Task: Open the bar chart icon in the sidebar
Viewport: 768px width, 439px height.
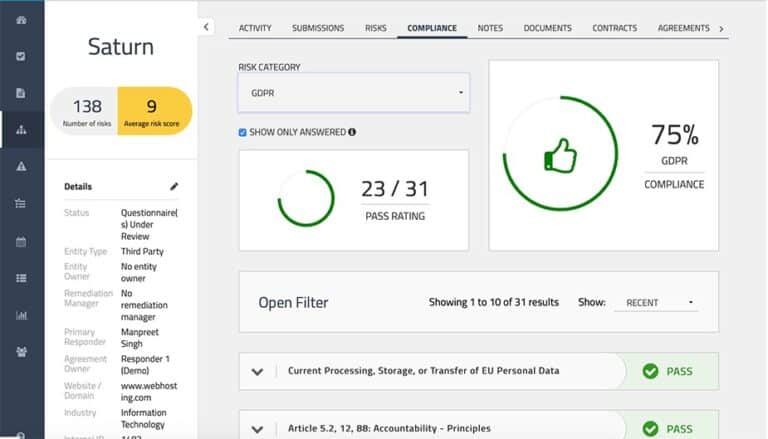Action: (x=21, y=315)
